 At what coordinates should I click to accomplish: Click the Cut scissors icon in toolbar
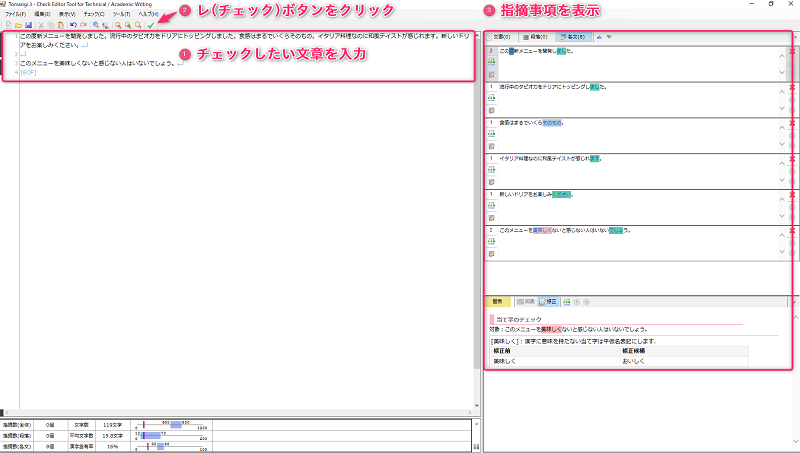(41, 25)
